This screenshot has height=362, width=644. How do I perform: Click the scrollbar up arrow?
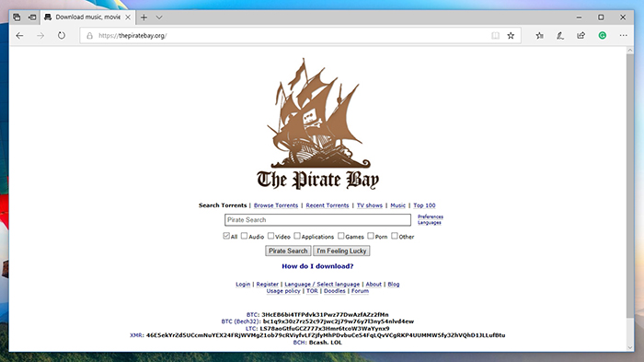click(x=630, y=50)
